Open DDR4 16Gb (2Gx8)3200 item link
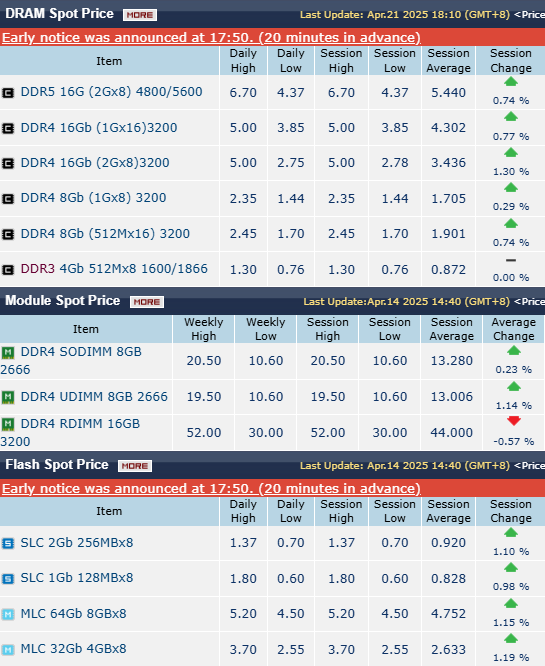545x666 pixels. (95, 163)
